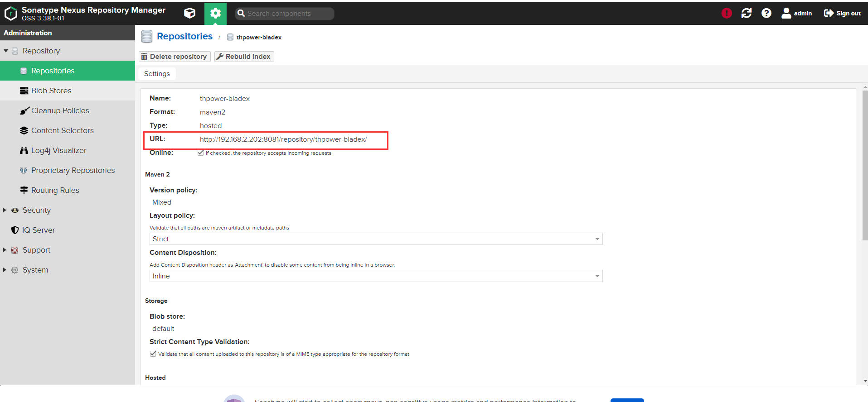Click the thpower-bladex breadcrumb database icon
868x402 pixels.
click(230, 37)
